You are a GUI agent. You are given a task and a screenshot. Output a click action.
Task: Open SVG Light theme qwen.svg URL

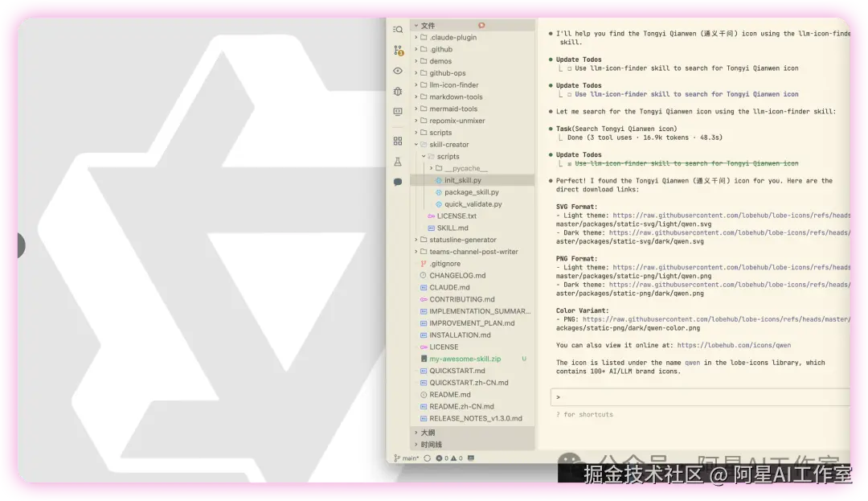(x=731, y=216)
